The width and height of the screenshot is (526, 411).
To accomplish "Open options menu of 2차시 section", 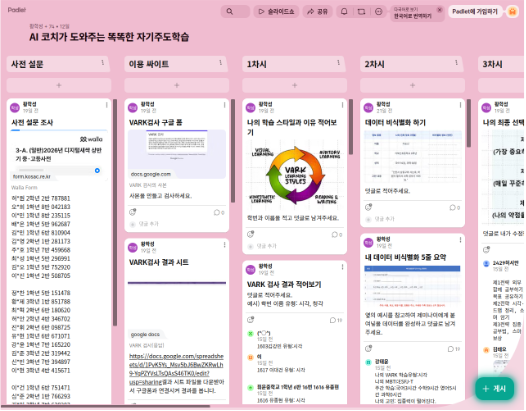I will tap(456, 62).
